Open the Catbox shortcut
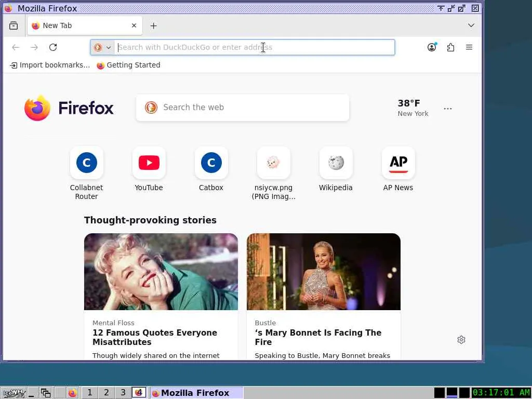This screenshot has height=399, width=532. pyautogui.click(x=211, y=169)
